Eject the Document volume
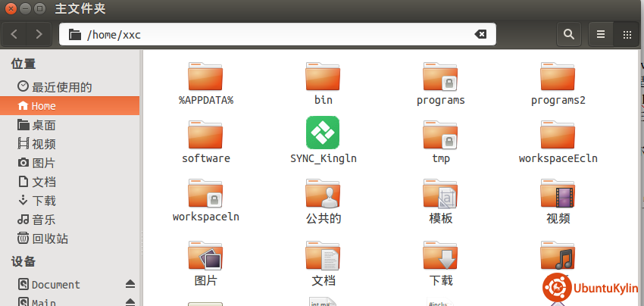Image resolution: width=644 pixels, height=306 pixels. coord(130,284)
